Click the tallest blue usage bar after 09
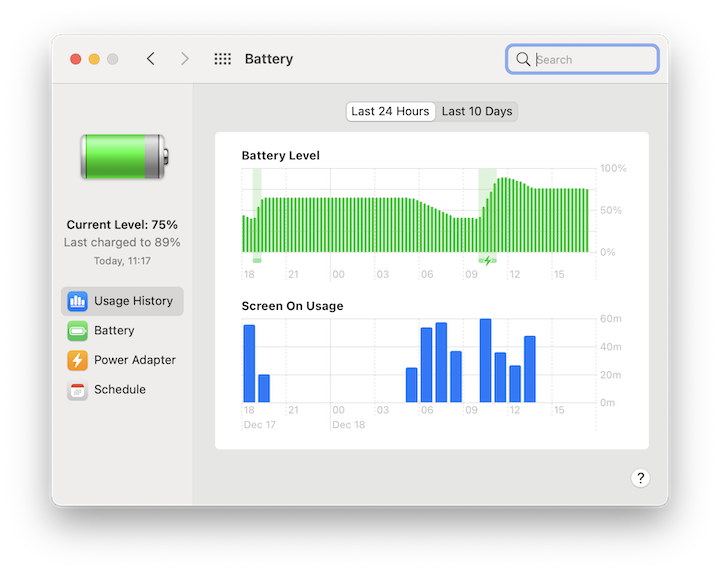 pos(485,360)
